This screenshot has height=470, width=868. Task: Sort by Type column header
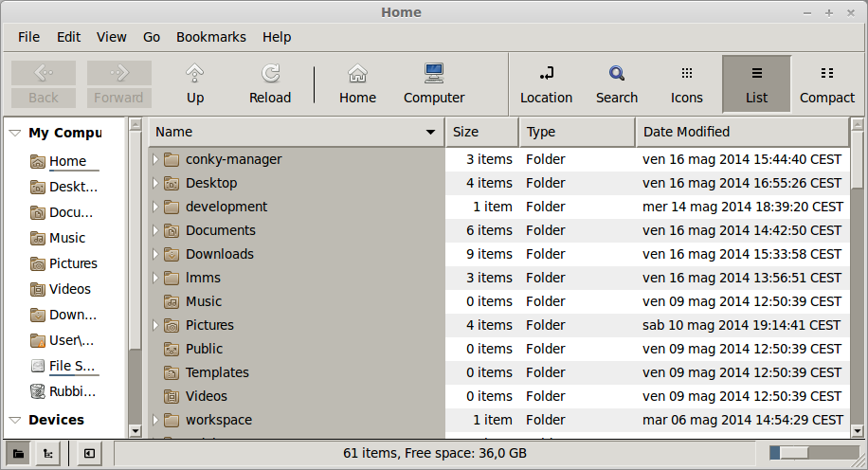[x=577, y=132]
